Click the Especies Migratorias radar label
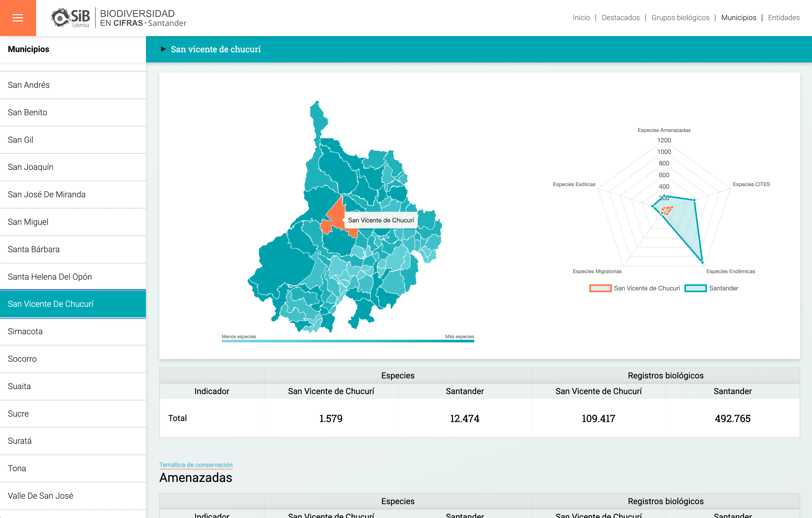 coord(597,272)
